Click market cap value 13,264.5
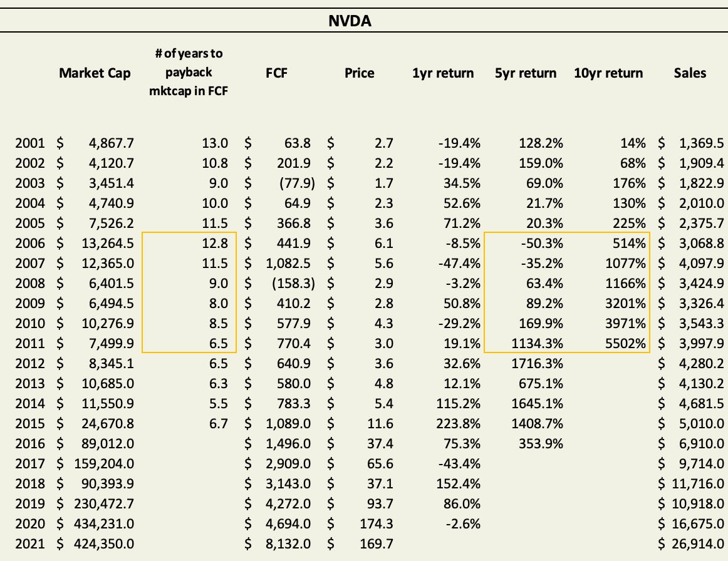 (x=108, y=243)
